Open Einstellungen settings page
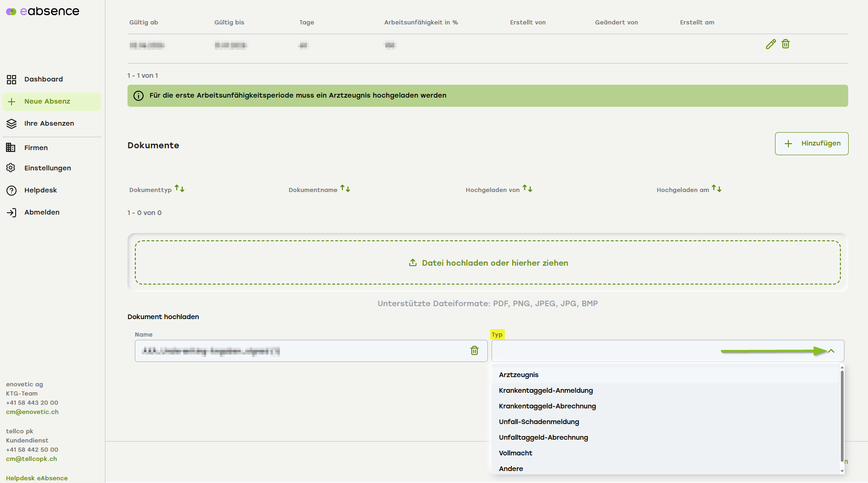 tap(47, 168)
